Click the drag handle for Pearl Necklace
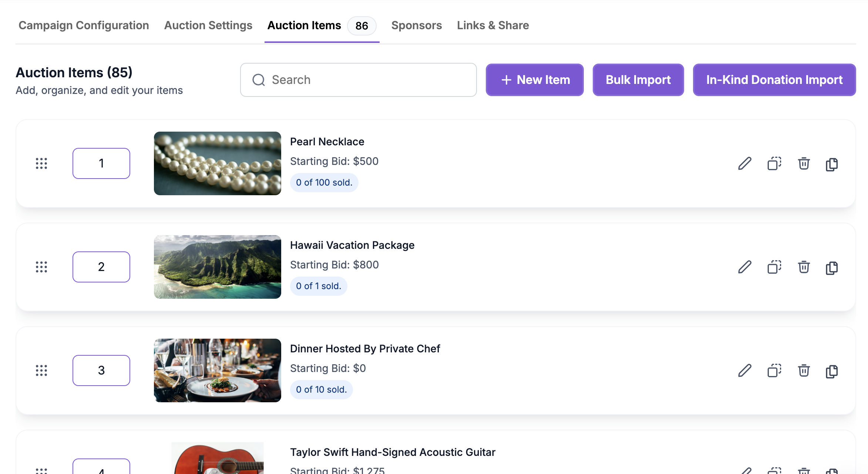This screenshot has width=868, height=474. (41, 163)
